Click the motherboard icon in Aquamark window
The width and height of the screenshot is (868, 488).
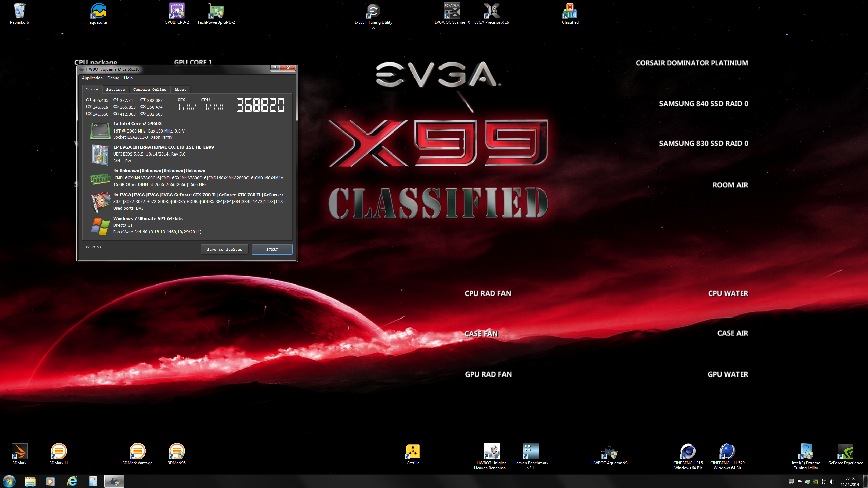[x=100, y=155]
